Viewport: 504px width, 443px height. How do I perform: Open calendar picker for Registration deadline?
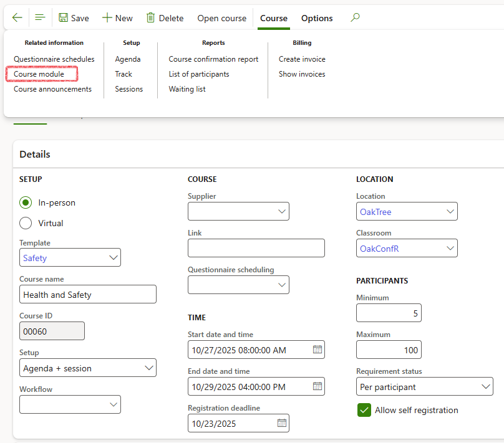tap(282, 423)
